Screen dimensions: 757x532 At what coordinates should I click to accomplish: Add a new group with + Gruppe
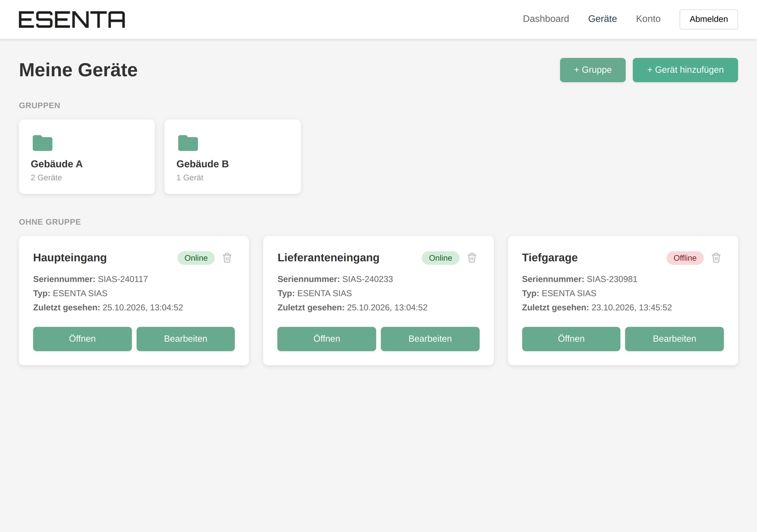tap(593, 70)
